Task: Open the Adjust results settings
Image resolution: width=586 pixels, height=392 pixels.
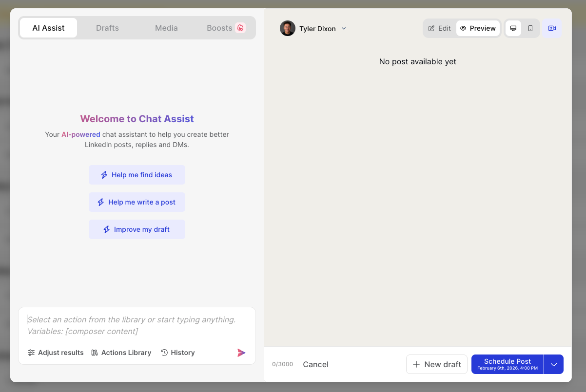Action: 55,352
